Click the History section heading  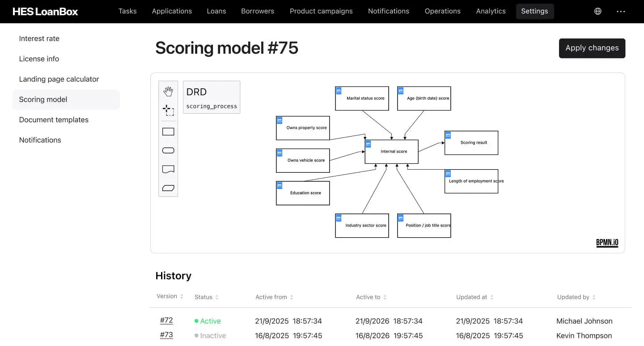pos(174,276)
